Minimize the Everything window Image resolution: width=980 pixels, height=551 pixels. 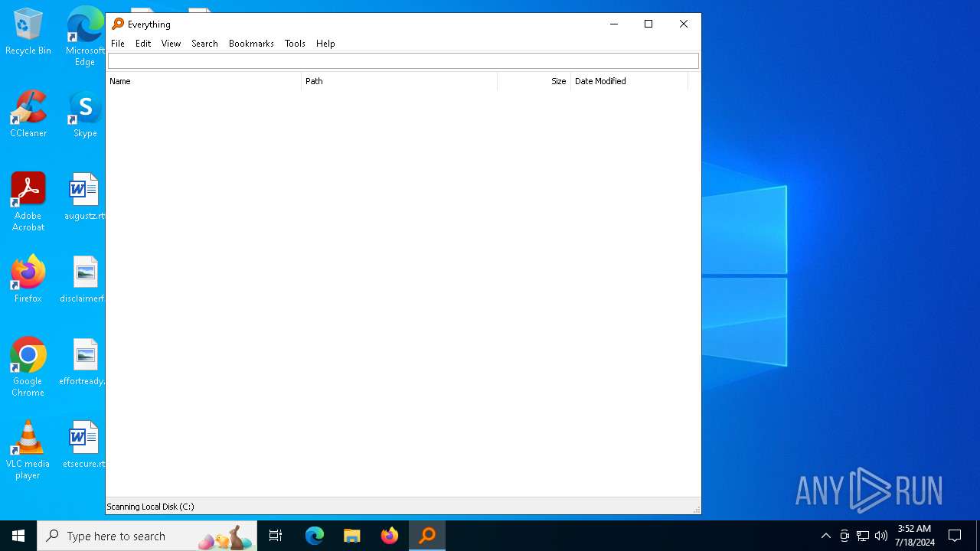613,24
